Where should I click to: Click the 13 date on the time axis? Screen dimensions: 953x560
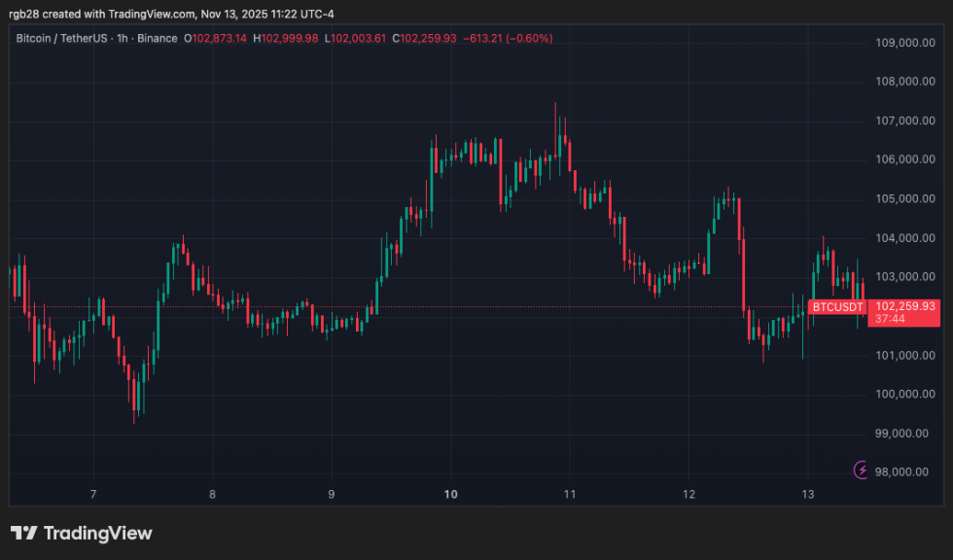pyautogui.click(x=807, y=495)
